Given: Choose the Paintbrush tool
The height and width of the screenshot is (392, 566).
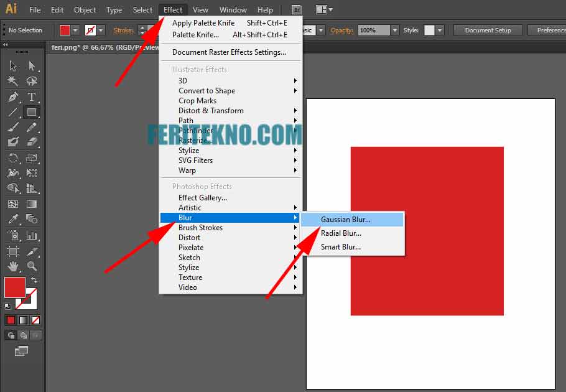Looking at the screenshot, I should pos(13,128).
